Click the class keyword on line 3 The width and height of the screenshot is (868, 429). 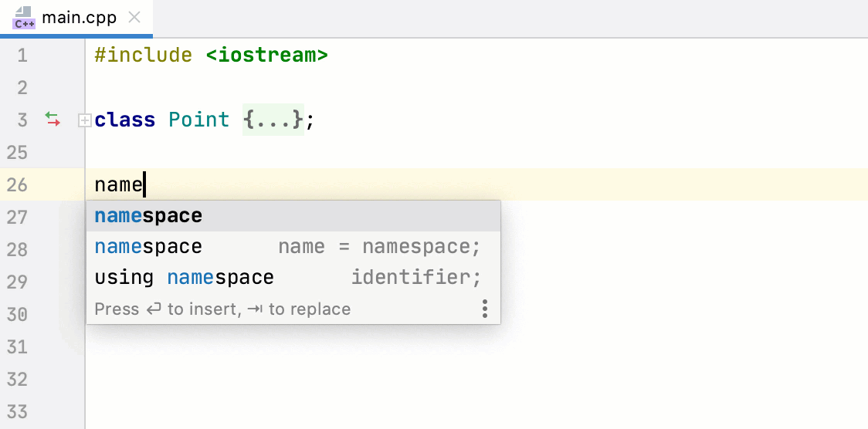click(x=124, y=120)
